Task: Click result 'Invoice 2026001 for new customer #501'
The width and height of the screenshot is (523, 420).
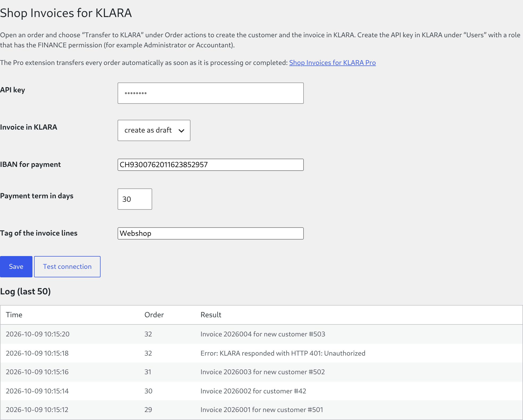Action: point(262,410)
